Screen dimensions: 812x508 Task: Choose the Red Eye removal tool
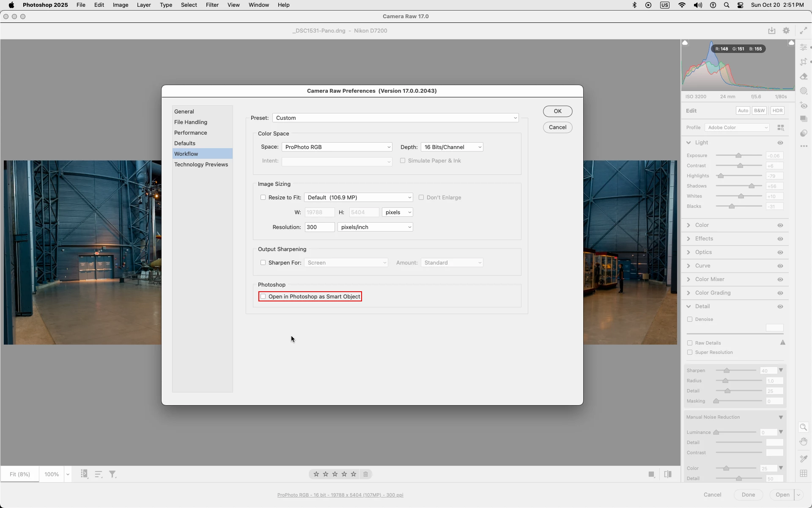804,105
